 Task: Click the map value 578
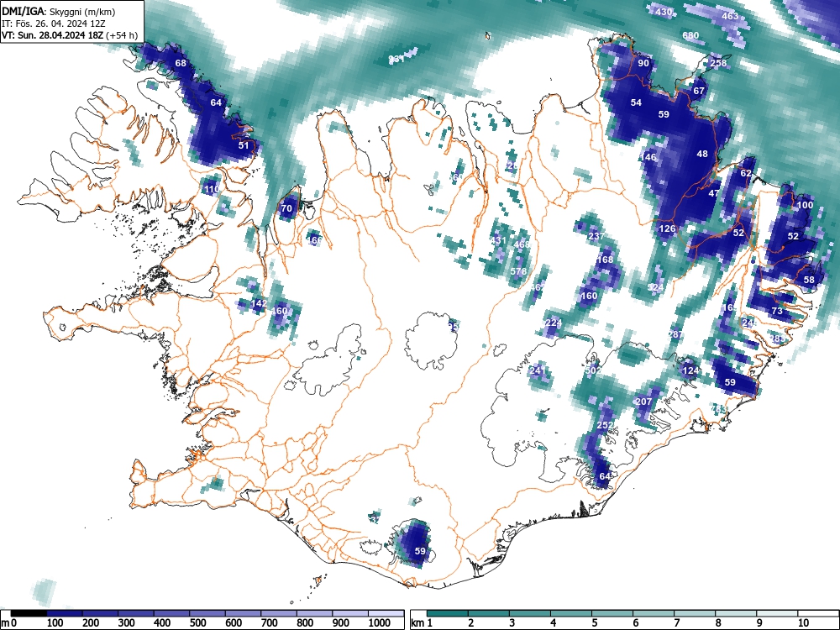[518, 271]
